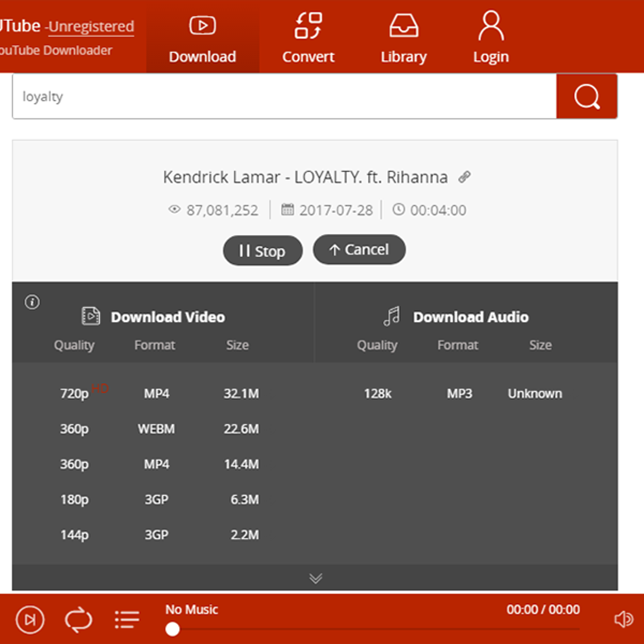Click the view count 87,081,252
Image resolution: width=644 pixels, height=644 pixels.
tap(222, 210)
